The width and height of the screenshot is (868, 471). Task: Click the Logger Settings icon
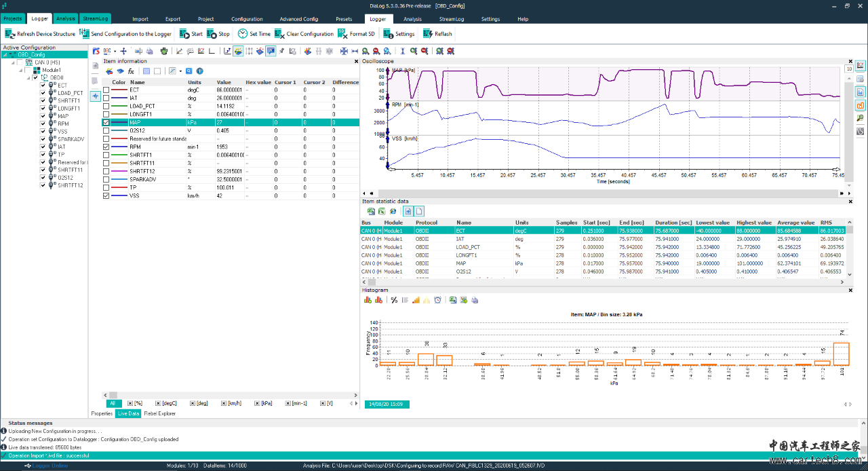click(x=388, y=33)
